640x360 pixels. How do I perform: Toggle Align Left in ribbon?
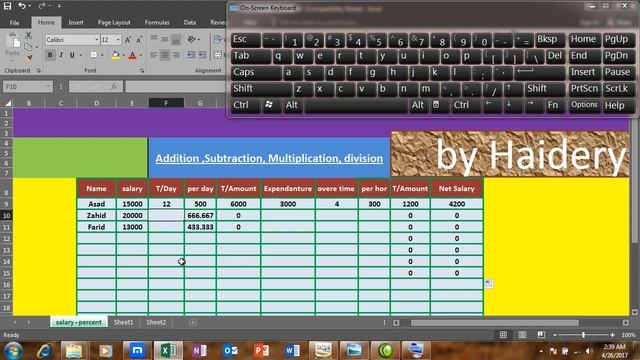click(x=154, y=55)
